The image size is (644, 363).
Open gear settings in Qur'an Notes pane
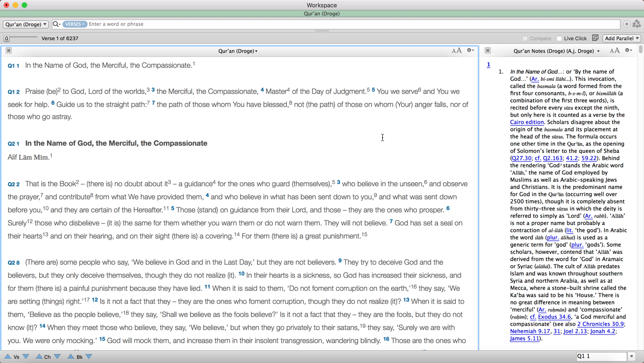[x=629, y=51]
